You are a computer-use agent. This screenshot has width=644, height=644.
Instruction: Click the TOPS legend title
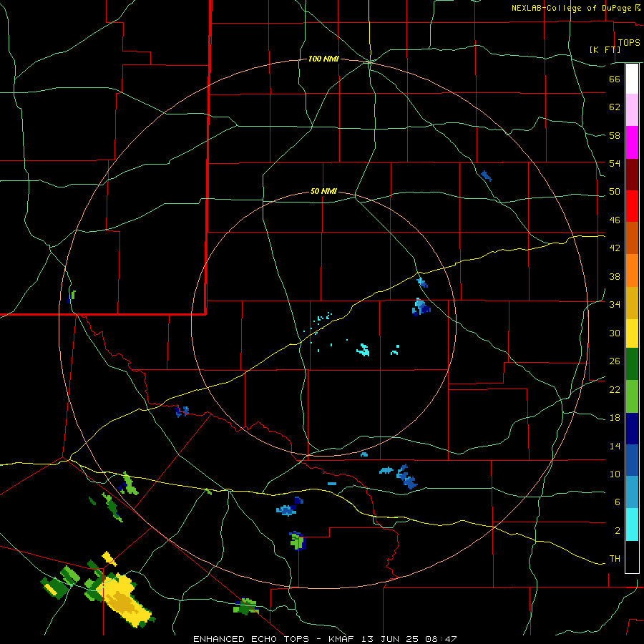(629, 42)
